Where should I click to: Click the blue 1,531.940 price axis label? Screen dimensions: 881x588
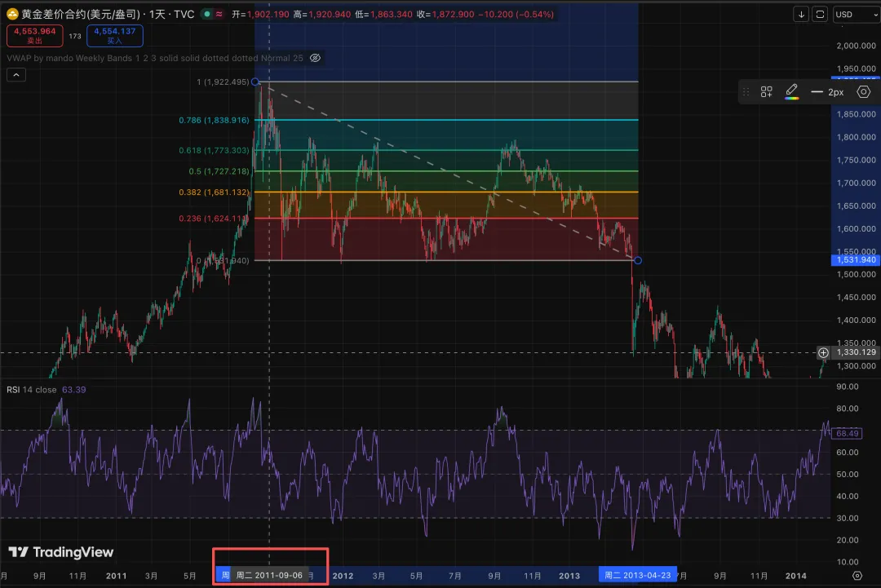(x=855, y=260)
